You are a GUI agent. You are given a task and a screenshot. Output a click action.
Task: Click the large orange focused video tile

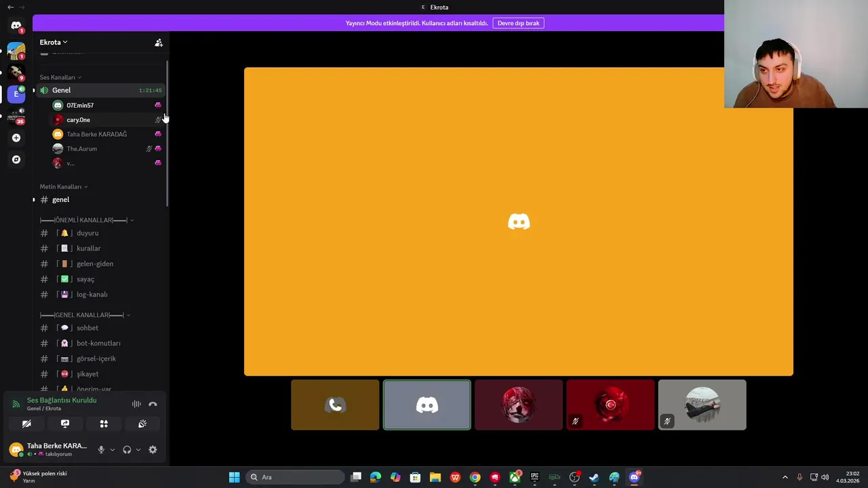pos(519,222)
